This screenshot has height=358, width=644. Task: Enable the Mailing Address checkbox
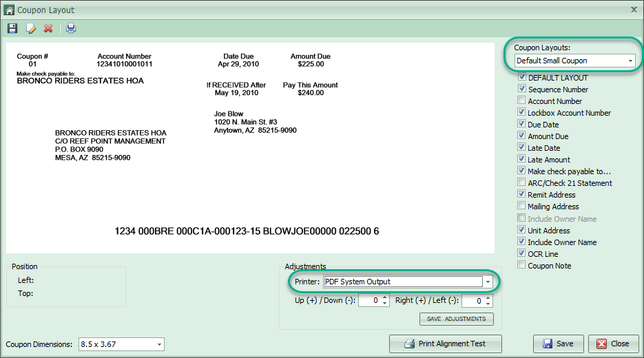(x=521, y=205)
